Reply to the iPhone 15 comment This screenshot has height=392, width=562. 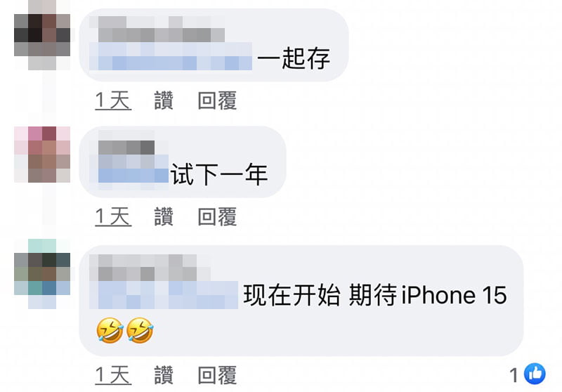point(217,375)
